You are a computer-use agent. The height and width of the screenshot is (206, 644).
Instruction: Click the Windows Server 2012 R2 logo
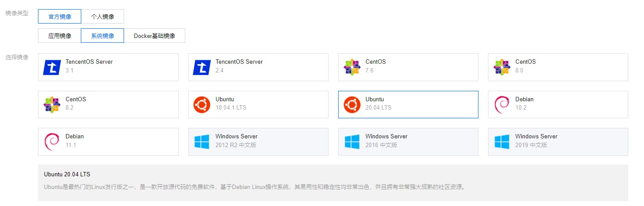(202, 142)
